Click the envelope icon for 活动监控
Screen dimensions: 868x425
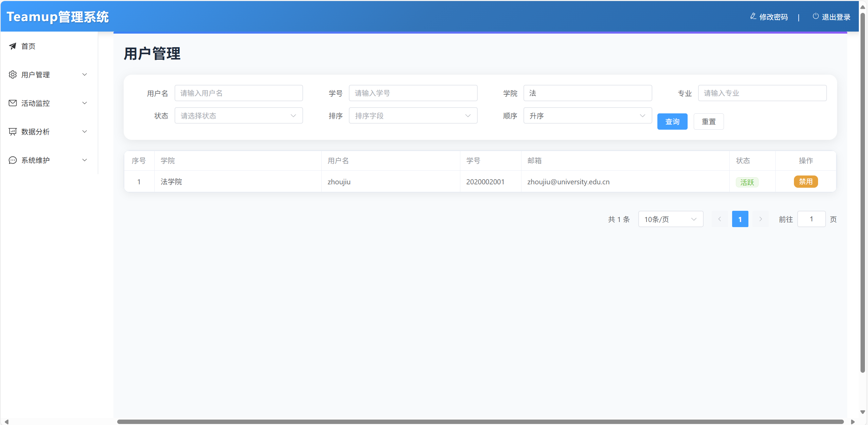pyautogui.click(x=13, y=103)
